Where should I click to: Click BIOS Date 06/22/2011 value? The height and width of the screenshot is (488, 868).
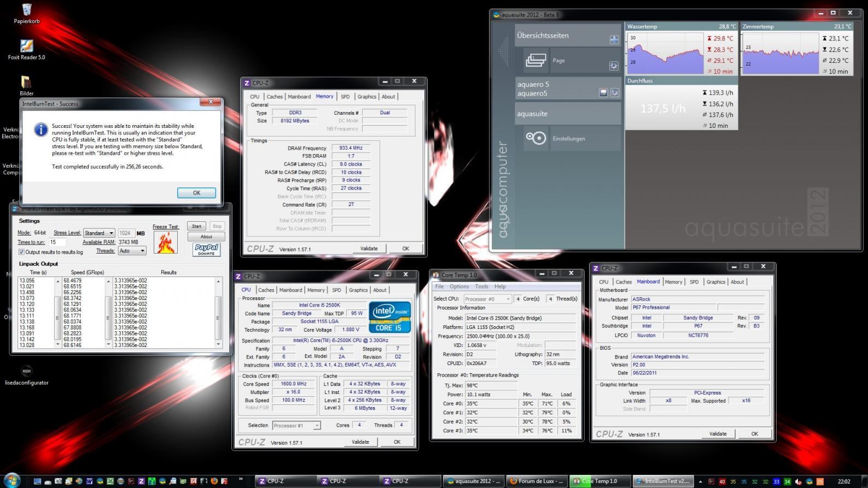697,373
